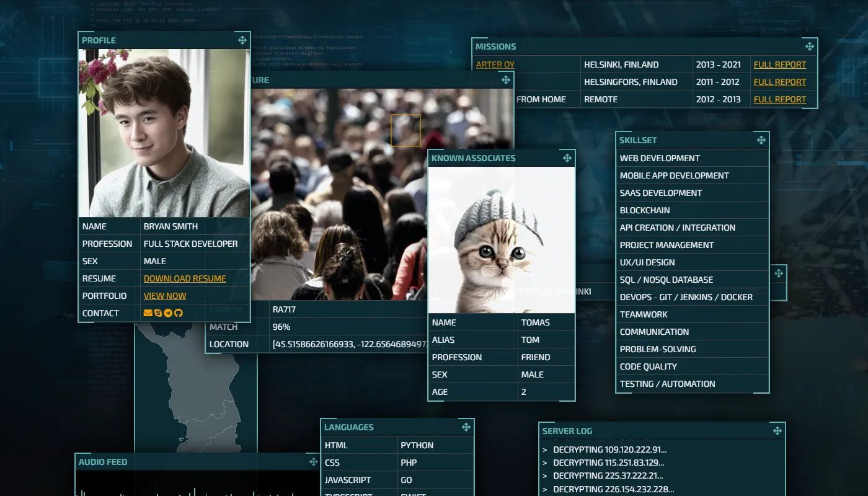The width and height of the screenshot is (868, 496).
Task: Click the Web Development skill
Action: click(693, 158)
